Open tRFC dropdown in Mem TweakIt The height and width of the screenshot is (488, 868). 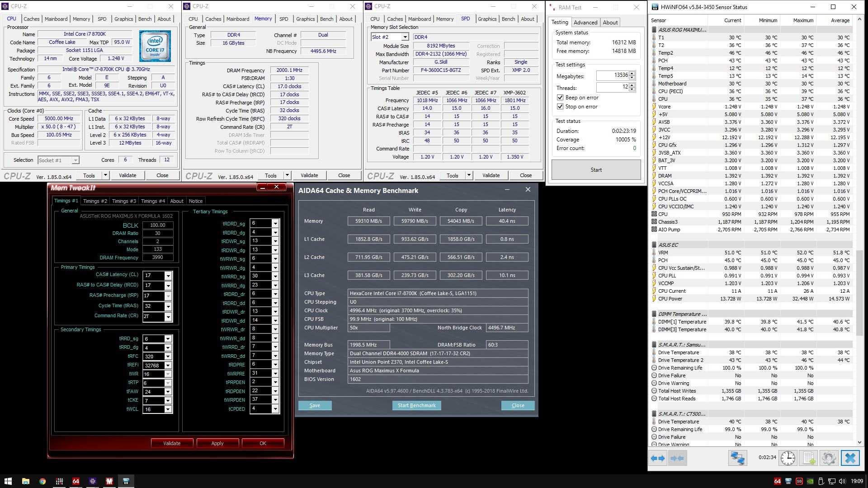168,357
